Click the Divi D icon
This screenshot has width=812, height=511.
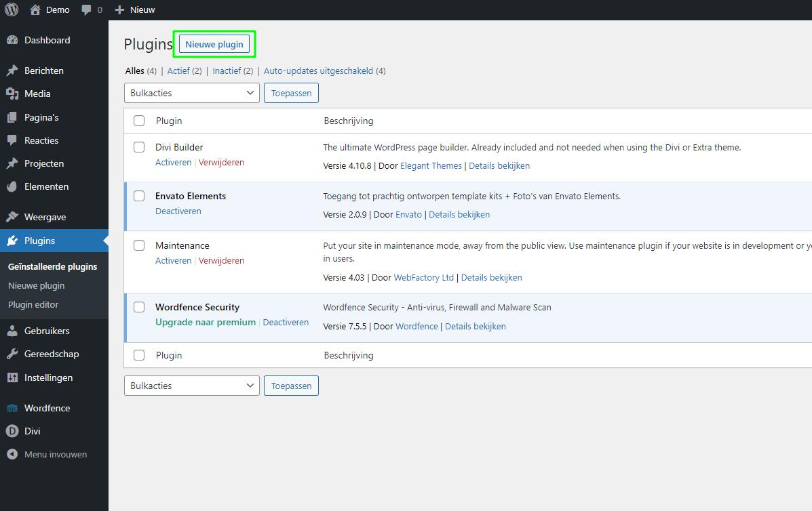(12, 431)
